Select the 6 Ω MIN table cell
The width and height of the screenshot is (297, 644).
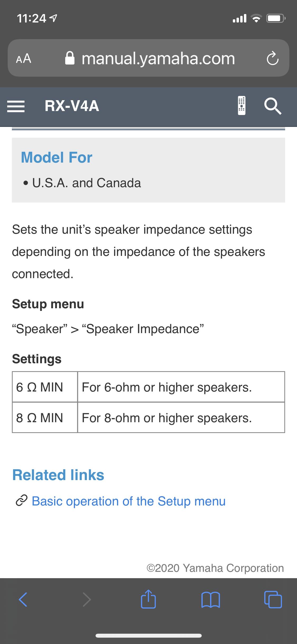[x=45, y=387]
